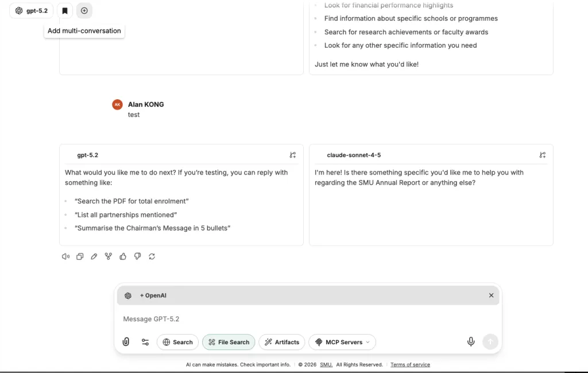
Task: Click "Find information about specific schools or programmes"
Action: click(411, 18)
